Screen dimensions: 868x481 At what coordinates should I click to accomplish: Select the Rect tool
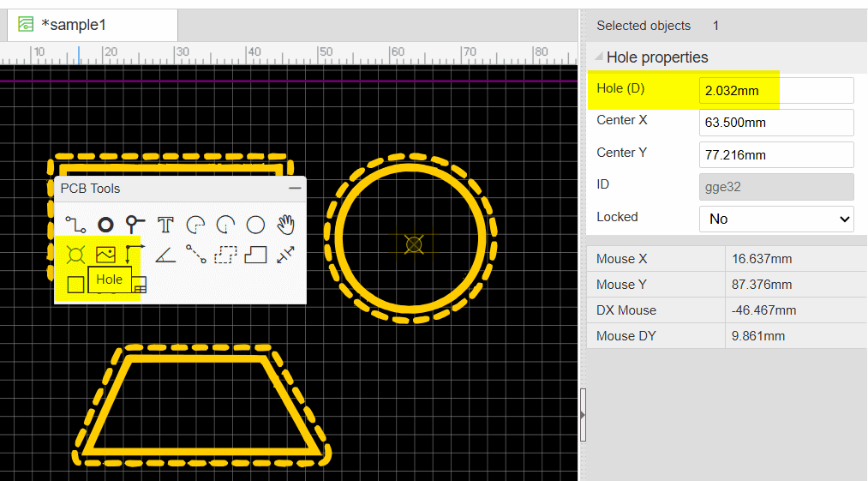75,285
